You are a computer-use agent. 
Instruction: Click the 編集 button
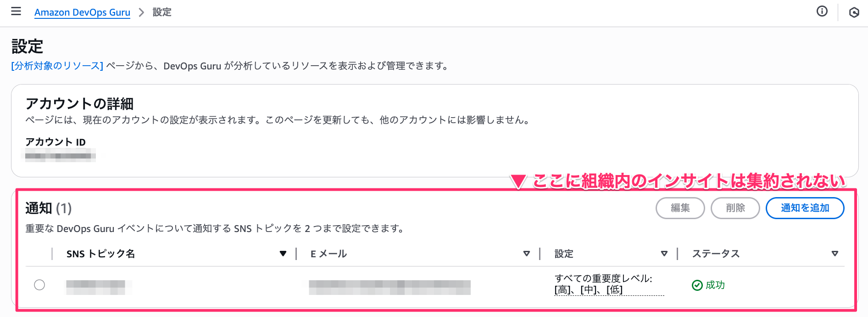[x=680, y=208]
